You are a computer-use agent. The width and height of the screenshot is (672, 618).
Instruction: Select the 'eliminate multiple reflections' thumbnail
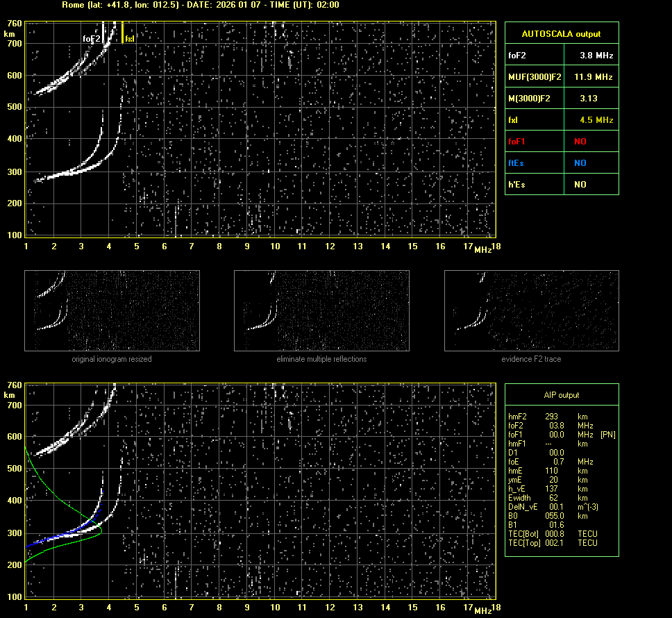(x=321, y=310)
